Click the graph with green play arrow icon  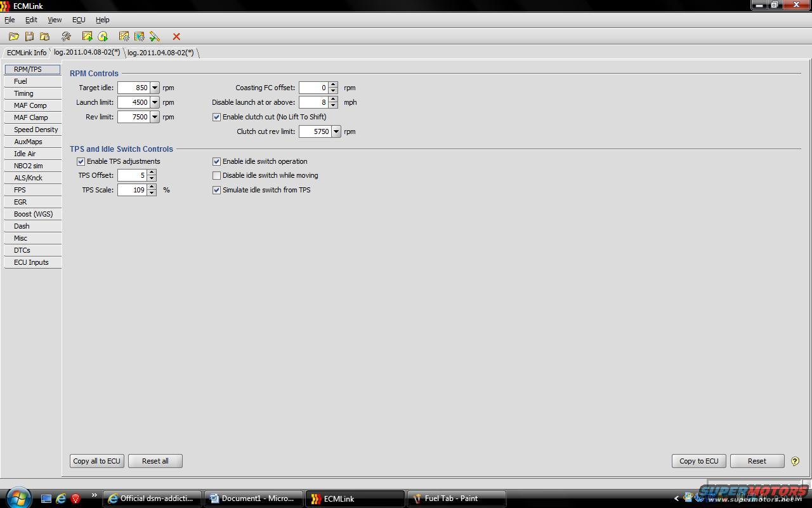pos(87,37)
